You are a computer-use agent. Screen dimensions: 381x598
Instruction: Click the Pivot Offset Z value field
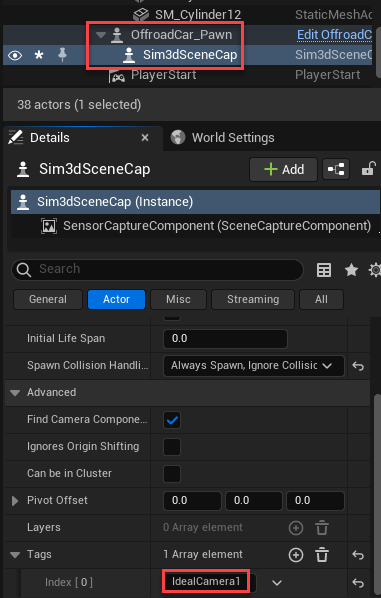(315, 501)
